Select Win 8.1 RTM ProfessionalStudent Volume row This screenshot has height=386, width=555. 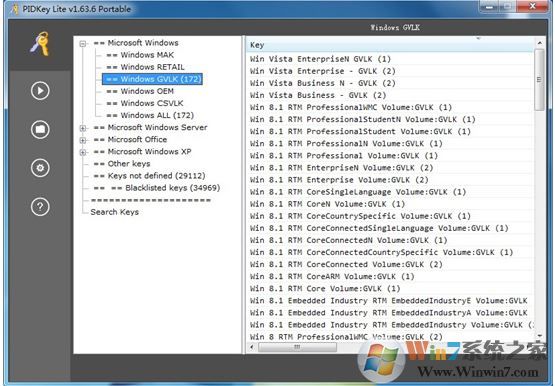point(389,131)
